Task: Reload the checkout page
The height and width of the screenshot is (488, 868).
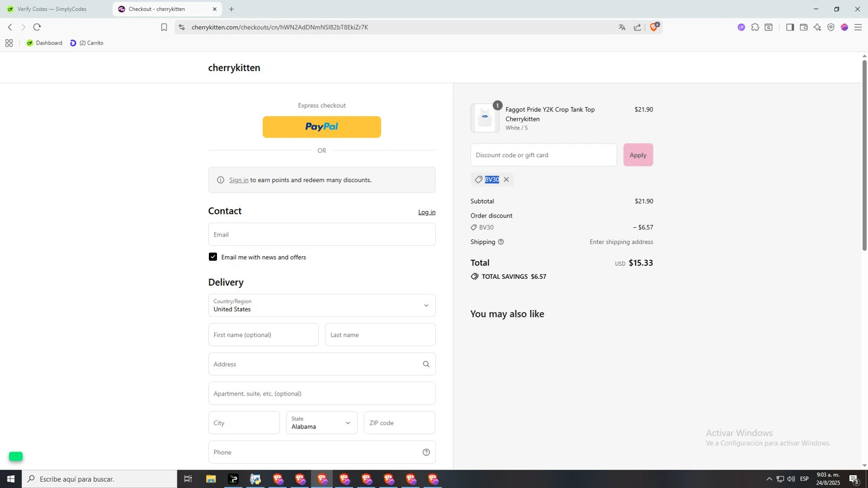Action: coord(37,27)
